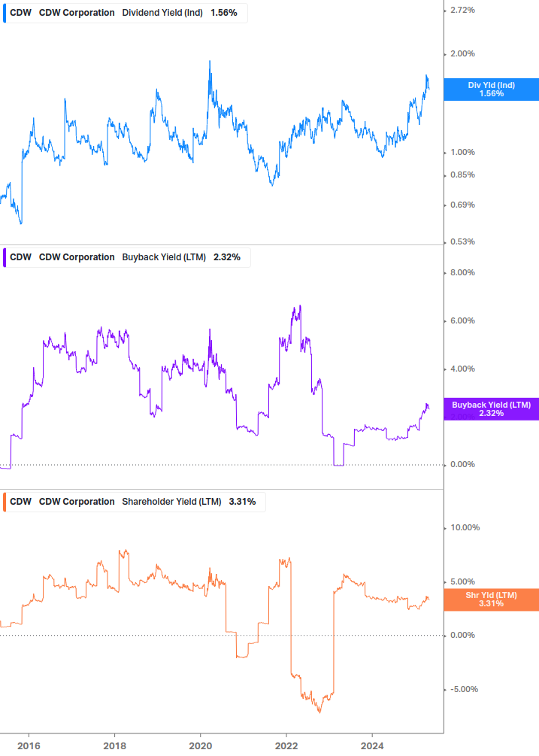Viewport: 539px width, 756px height.
Task: Click the 10.00% shareholder yield axis label
Action: (x=465, y=527)
